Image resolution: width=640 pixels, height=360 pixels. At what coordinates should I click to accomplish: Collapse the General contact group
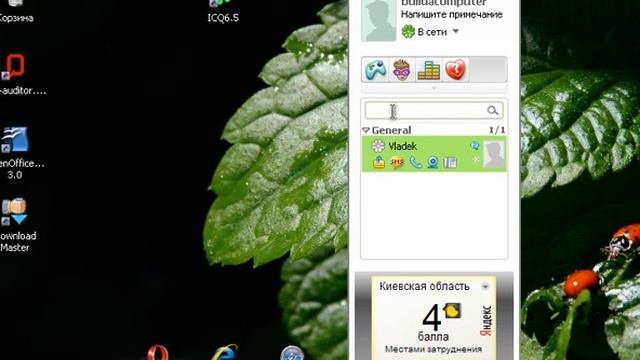pyautogui.click(x=366, y=130)
